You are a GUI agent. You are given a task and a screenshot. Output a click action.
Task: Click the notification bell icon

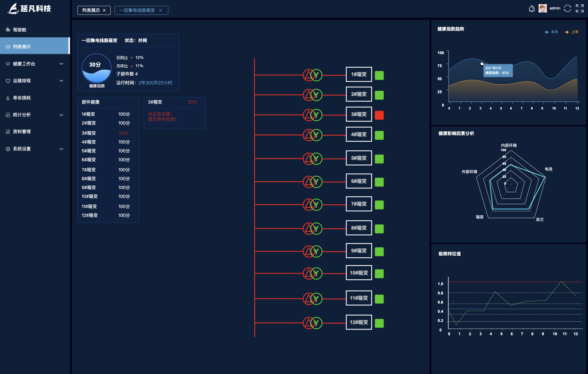click(x=532, y=9)
